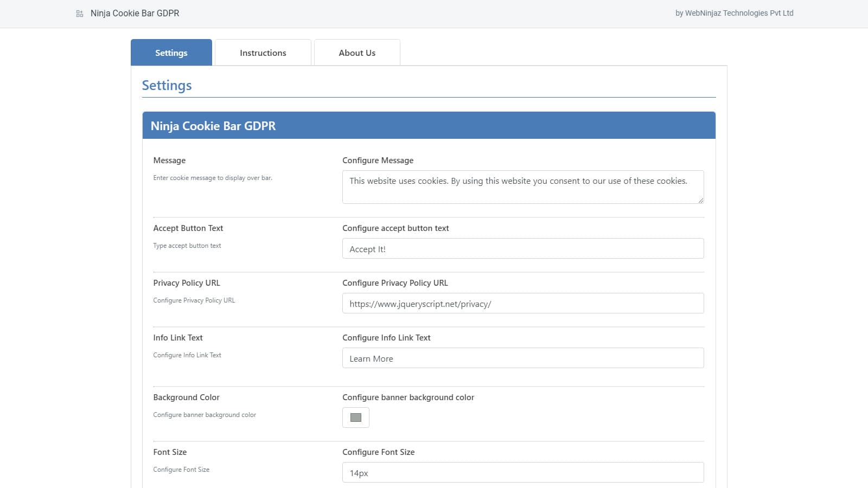This screenshot has height=488, width=868.
Task: Select the Privacy Policy URL input field
Action: tap(522, 303)
